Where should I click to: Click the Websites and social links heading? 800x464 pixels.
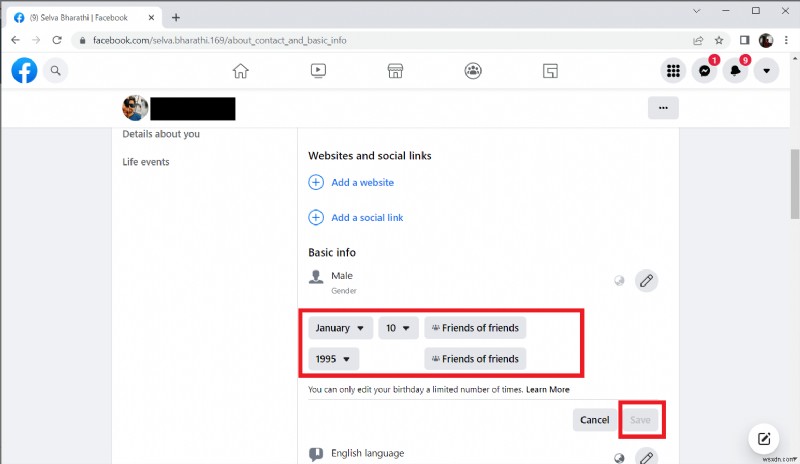[x=369, y=156]
